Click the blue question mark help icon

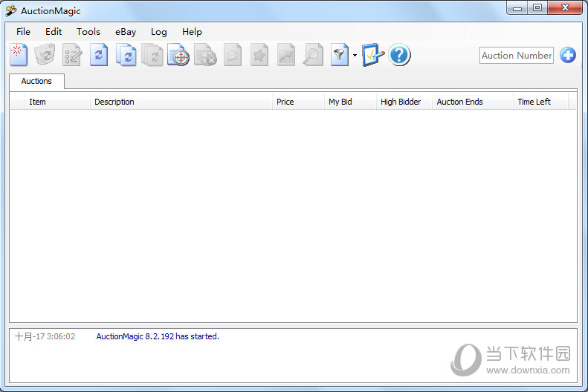399,55
